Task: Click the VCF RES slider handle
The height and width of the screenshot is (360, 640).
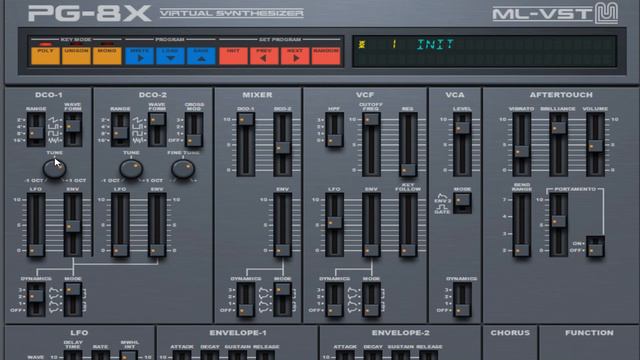Action: pyautogui.click(x=408, y=169)
